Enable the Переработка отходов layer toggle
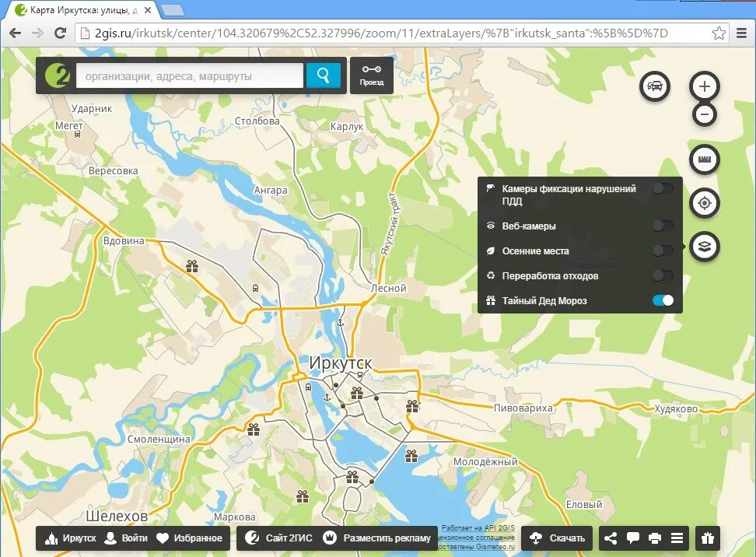Viewport: 756px width, 557px height. [x=663, y=275]
